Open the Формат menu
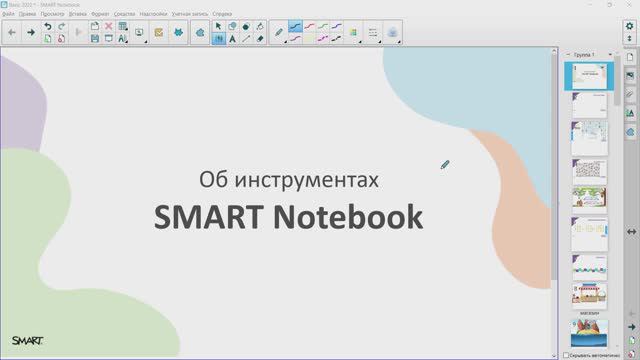The height and width of the screenshot is (360, 640). (x=100, y=14)
